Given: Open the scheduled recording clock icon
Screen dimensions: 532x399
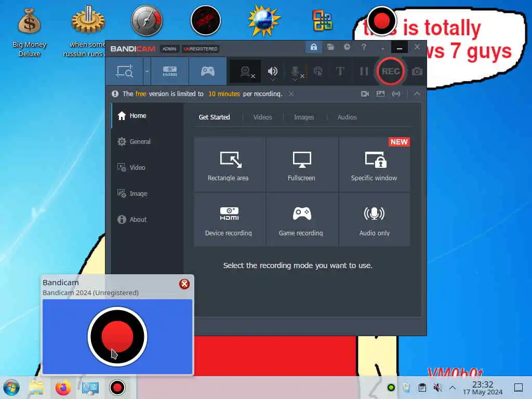Looking at the screenshot, I should point(347,47).
